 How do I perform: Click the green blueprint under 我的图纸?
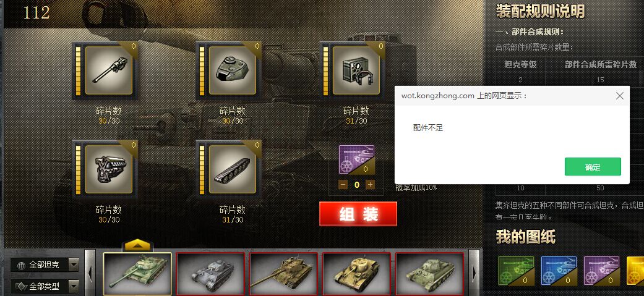coord(517,271)
